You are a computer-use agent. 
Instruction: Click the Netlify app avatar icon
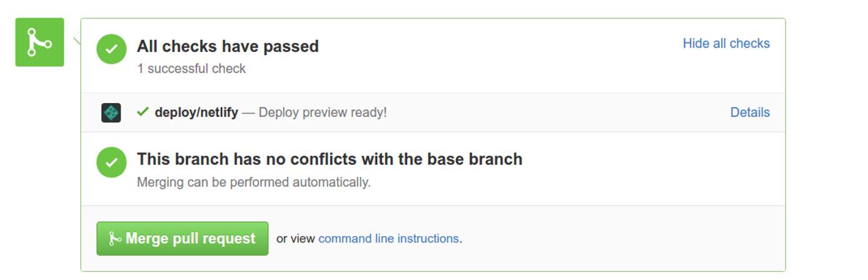pos(111,112)
